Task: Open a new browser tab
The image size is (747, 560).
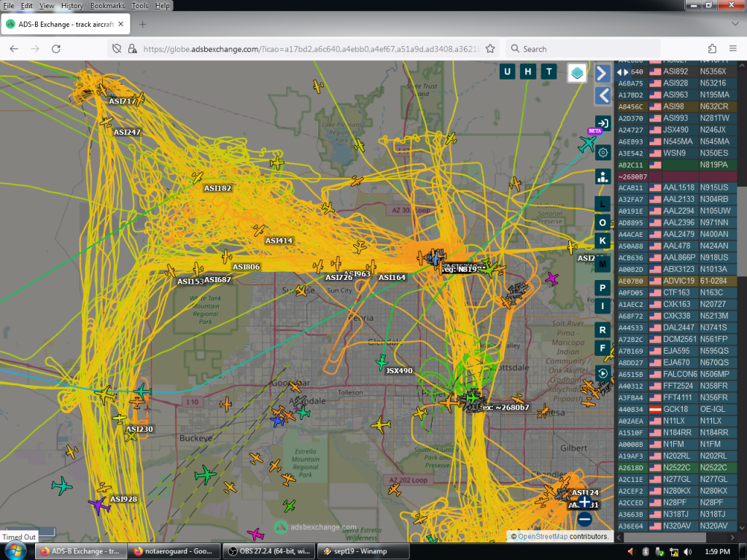Action: click(142, 24)
